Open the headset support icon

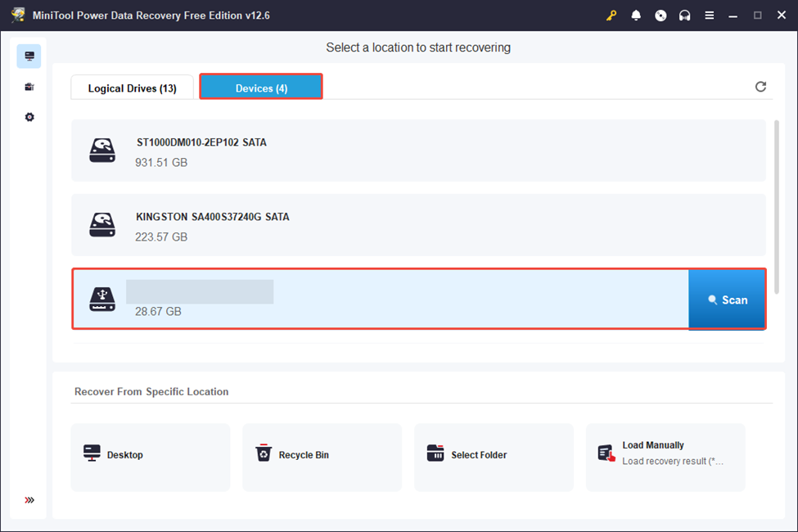(684, 16)
